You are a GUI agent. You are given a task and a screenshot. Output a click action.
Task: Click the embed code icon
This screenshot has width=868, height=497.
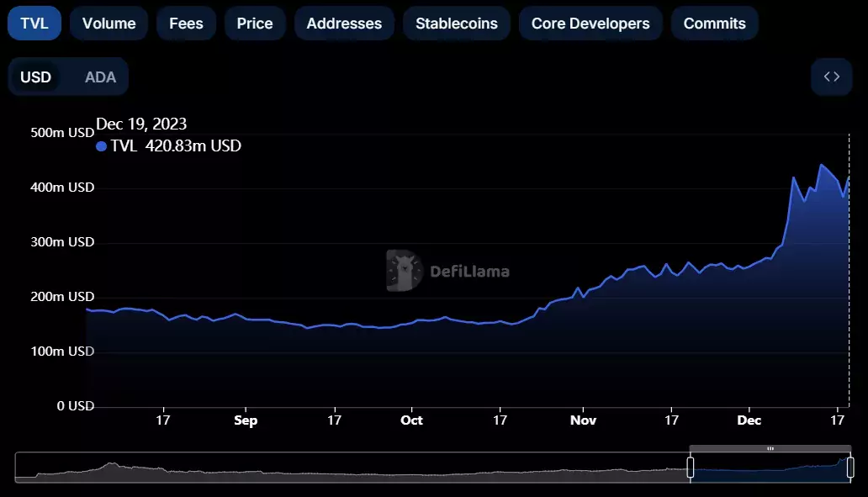832,77
